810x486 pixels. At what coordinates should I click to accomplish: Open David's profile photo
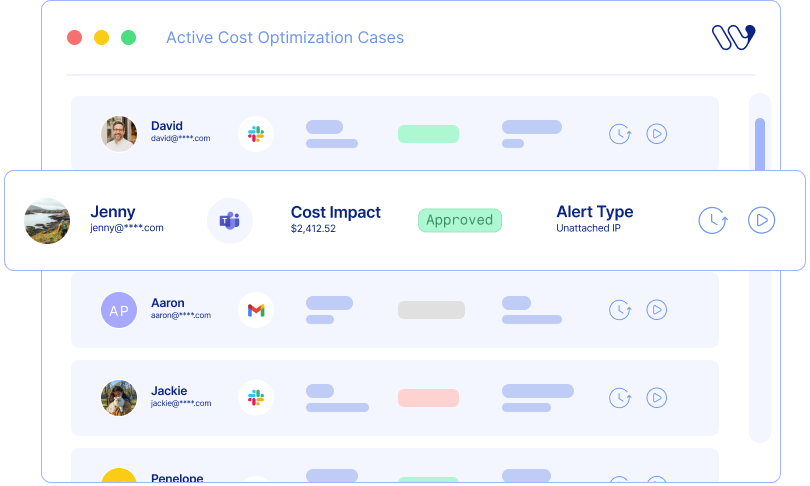click(119, 133)
